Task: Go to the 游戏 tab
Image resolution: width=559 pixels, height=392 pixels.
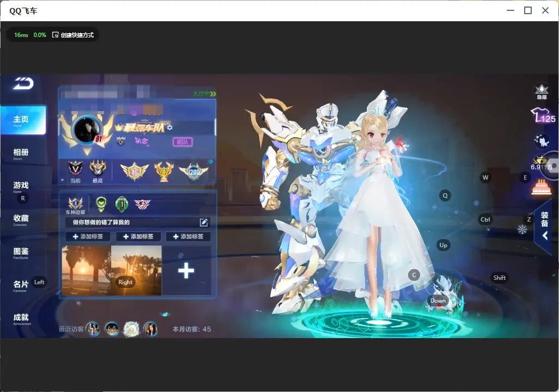Action: 21,186
